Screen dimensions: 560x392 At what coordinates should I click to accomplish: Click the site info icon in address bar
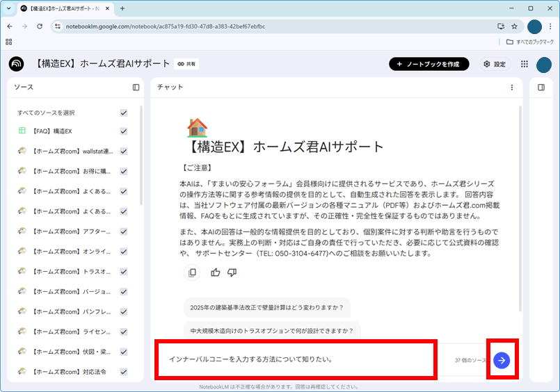click(x=58, y=26)
